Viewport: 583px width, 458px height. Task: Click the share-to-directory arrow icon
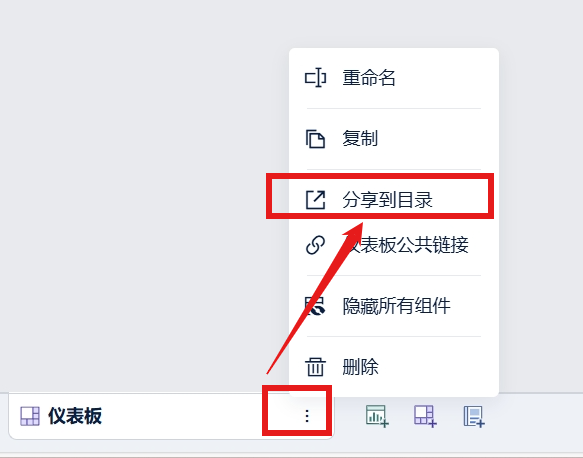[315, 200]
